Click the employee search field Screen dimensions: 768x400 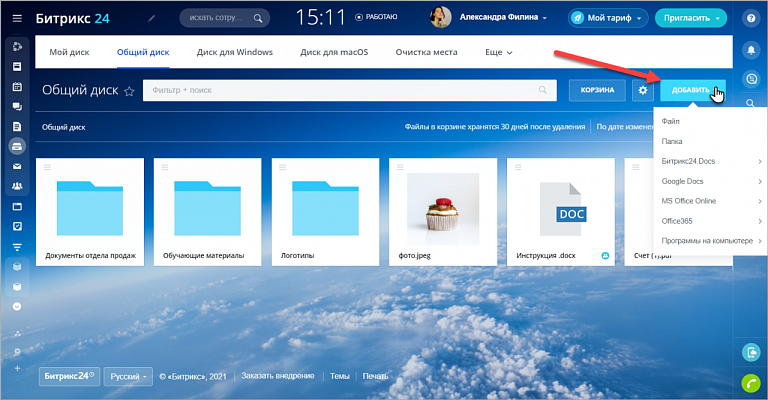pos(225,18)
